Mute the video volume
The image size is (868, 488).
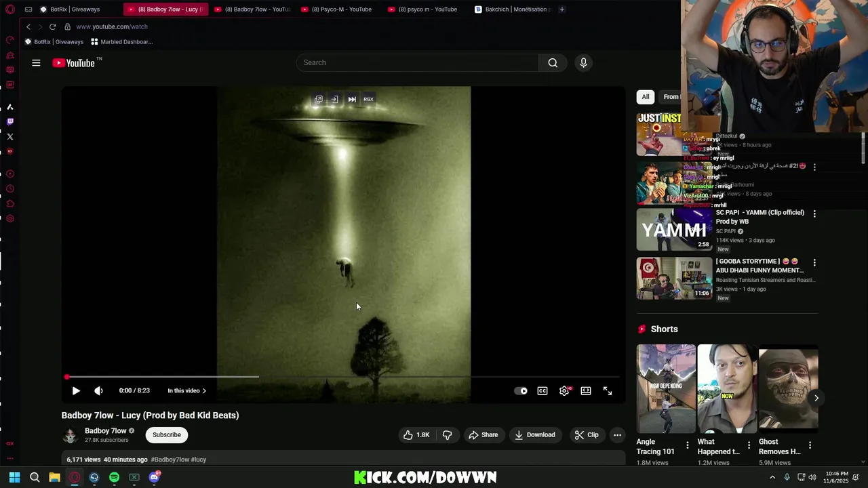[98, 390]
